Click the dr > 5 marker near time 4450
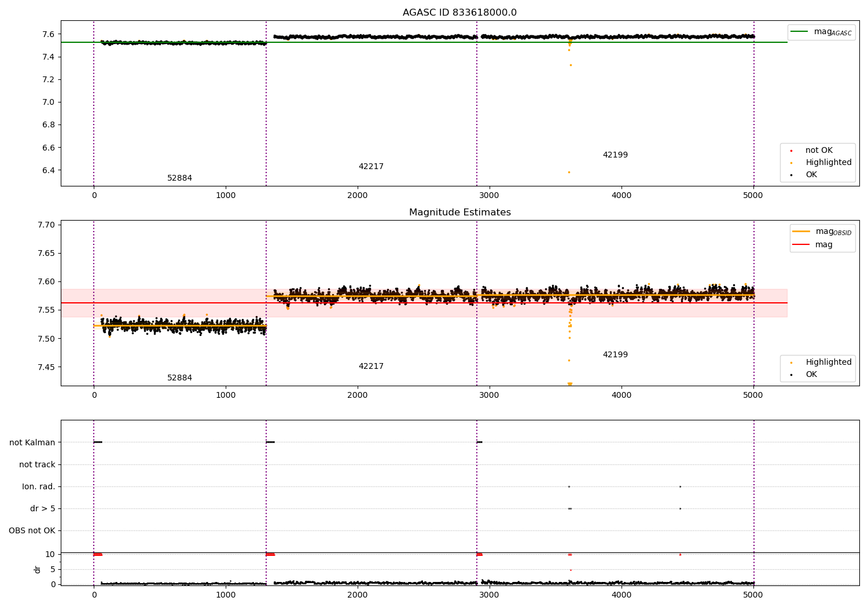868x608 pixels. tap(680, 508)
